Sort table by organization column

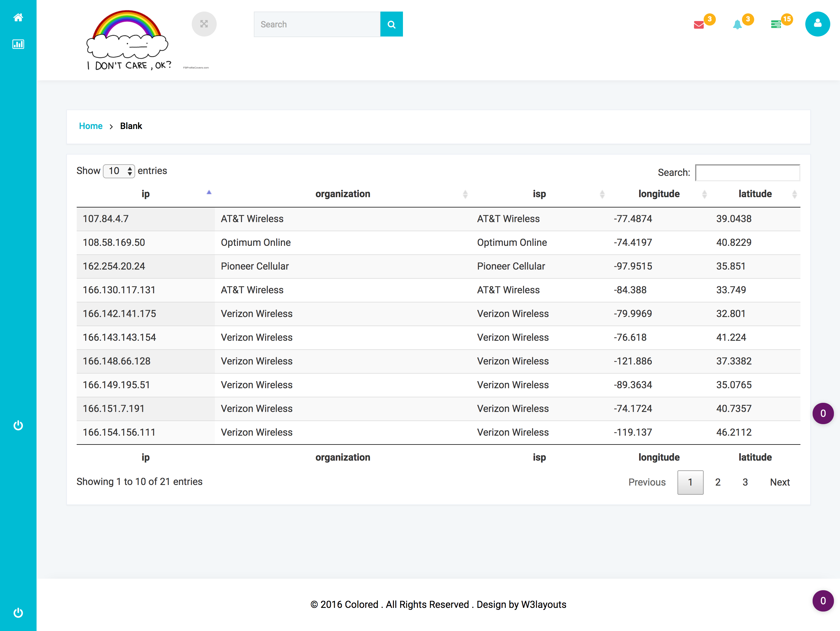pos(342,194)
